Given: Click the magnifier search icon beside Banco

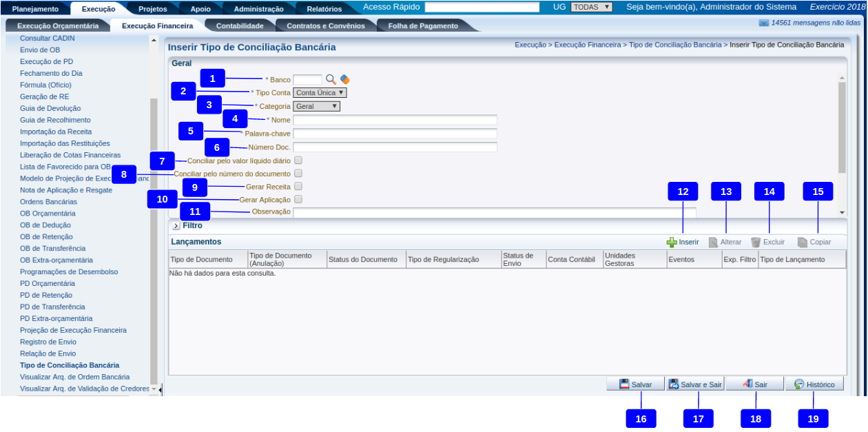Looking at the screenshot, I should [331, 79].
